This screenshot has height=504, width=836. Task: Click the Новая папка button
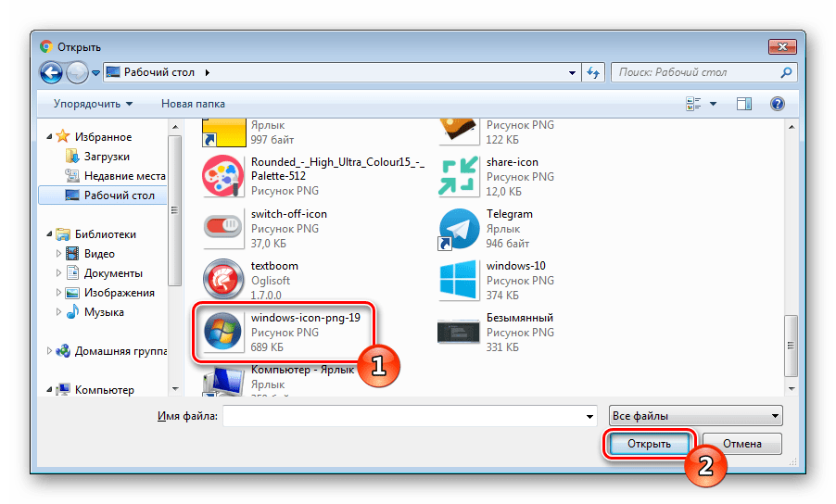tap(193, 104)
